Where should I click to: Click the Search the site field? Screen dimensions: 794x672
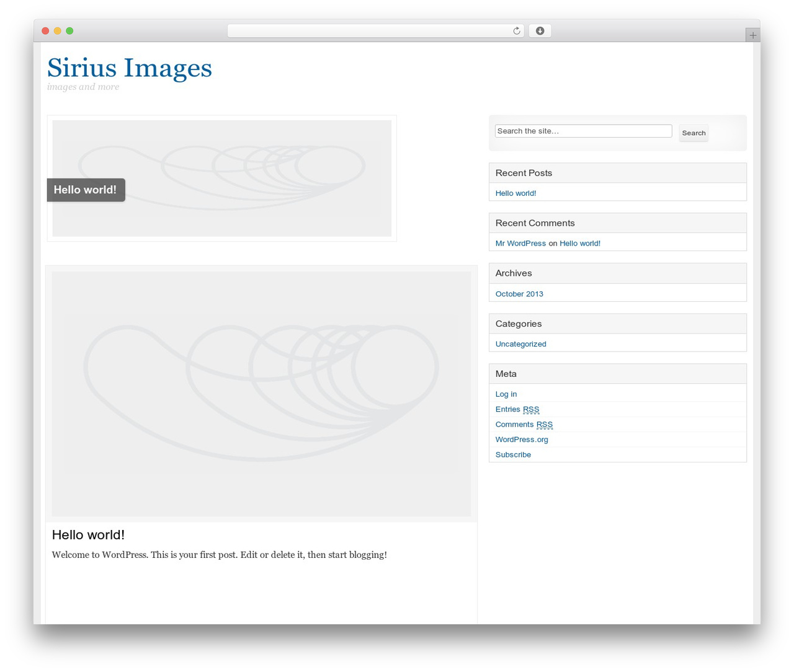(583, 131)
